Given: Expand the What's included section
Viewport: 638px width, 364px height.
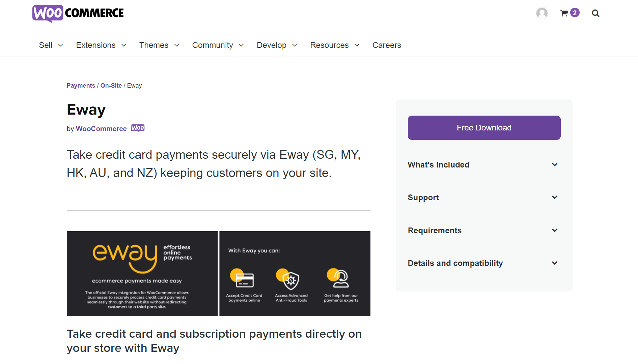Looking at the screenshot, I should 484,165.
